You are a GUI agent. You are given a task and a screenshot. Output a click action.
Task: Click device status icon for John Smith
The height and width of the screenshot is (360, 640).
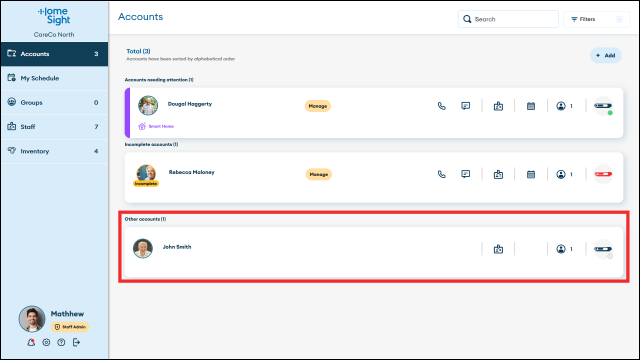pos(603,249)
